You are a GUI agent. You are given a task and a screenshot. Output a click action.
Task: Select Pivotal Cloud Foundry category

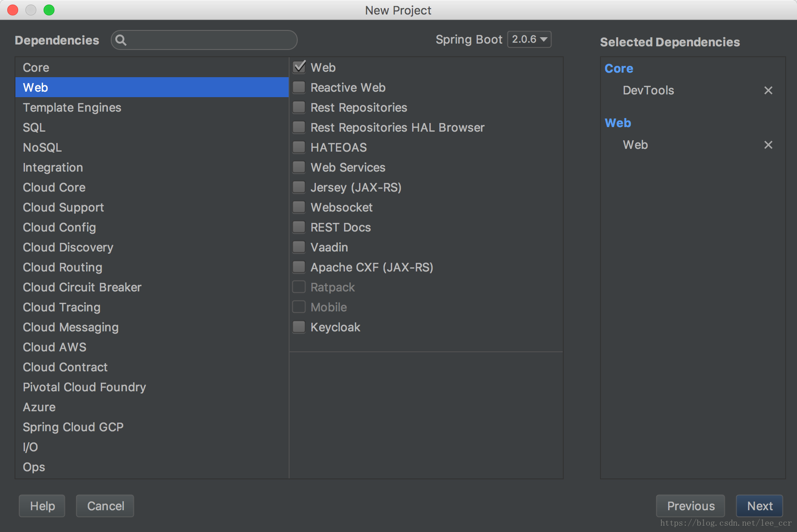pos(152,387)
